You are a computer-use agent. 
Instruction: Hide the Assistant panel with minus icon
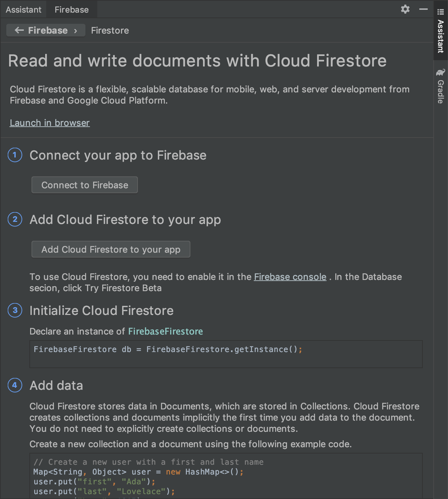423,9
